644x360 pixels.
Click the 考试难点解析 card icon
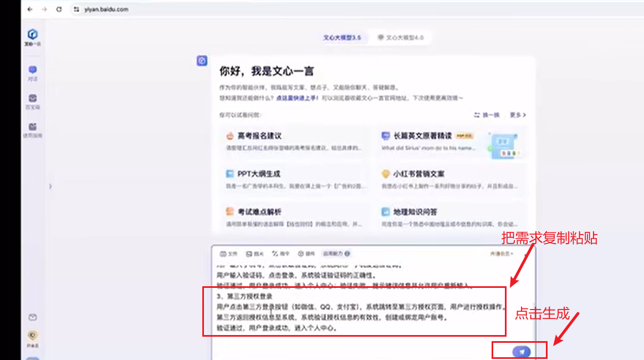(229, 212)
